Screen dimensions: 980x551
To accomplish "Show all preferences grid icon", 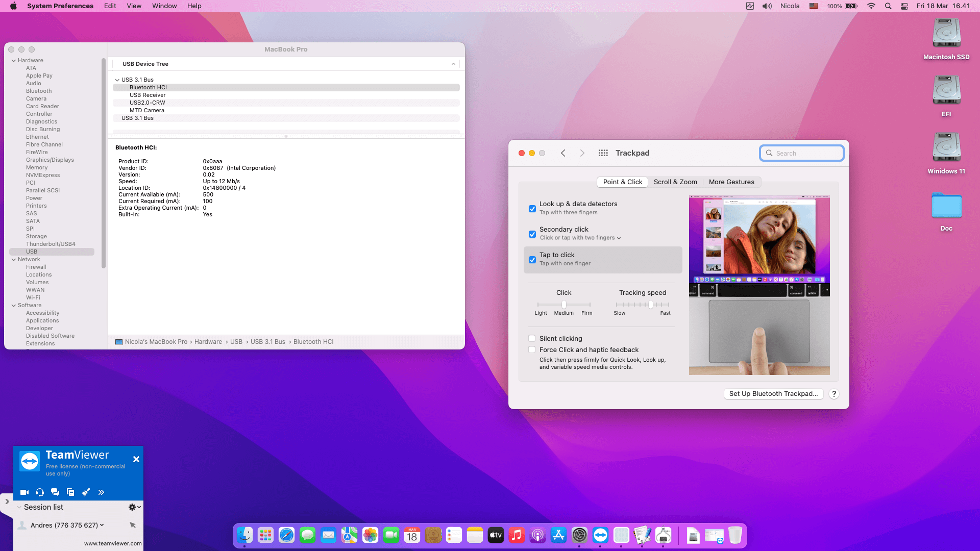I will tap(603, 153).
